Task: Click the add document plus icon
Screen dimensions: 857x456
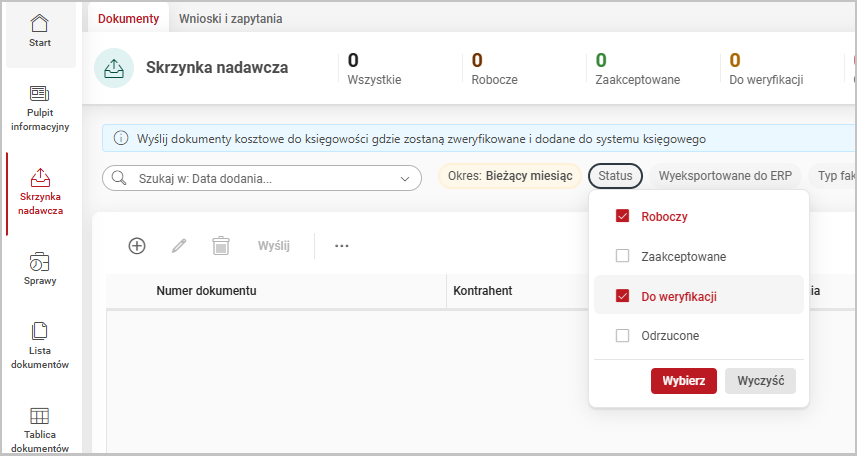Action: click(x=137, y=245)
